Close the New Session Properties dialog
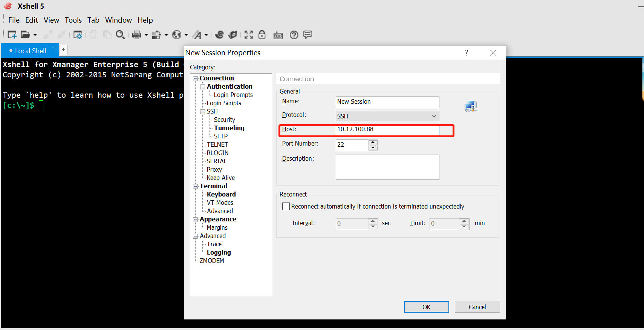The height and width of the screenshot is (330, 644). (493, 52)
